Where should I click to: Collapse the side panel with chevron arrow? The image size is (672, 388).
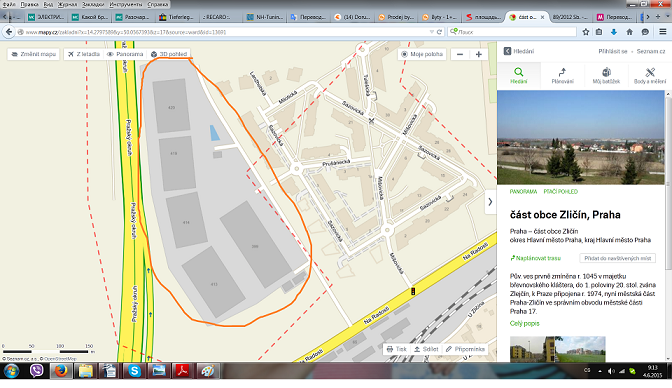pyautogui.click(x=490, y=202)
